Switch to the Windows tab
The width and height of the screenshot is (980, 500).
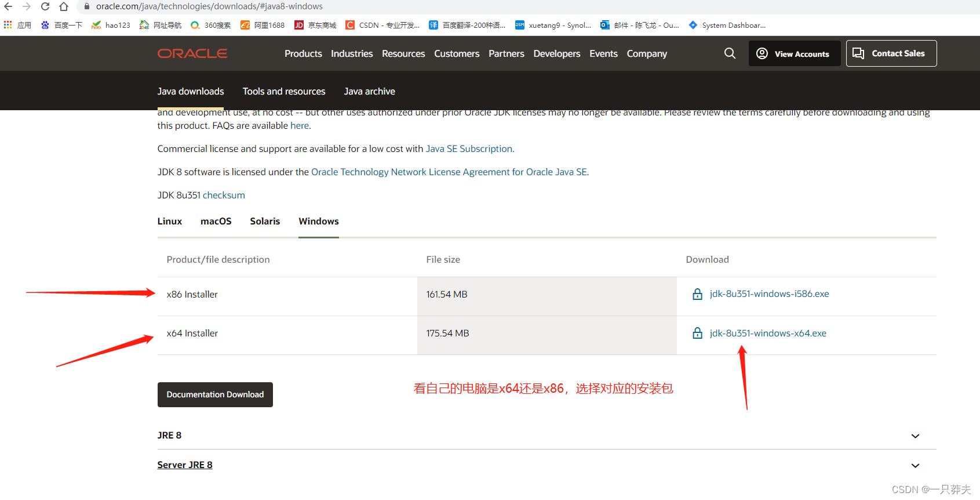pyautogui.click(x=319, y=221)
